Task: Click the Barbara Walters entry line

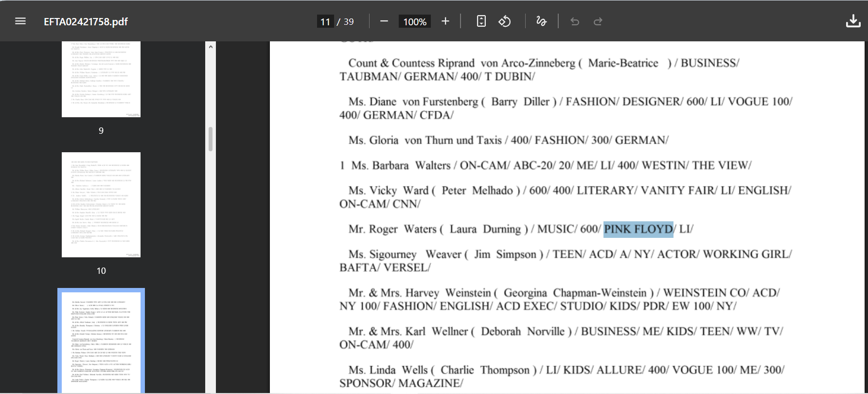Action: pyautogui.click(x=546, y=165)
